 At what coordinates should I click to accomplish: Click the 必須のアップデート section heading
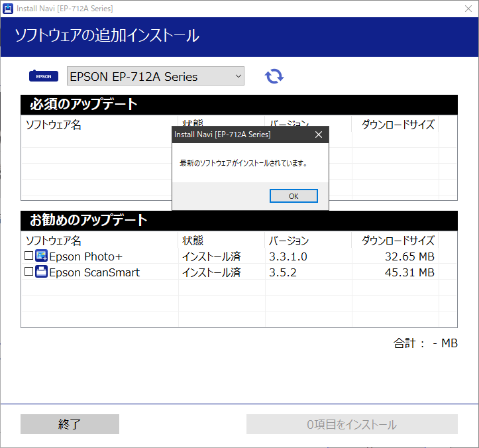point(83,104)
